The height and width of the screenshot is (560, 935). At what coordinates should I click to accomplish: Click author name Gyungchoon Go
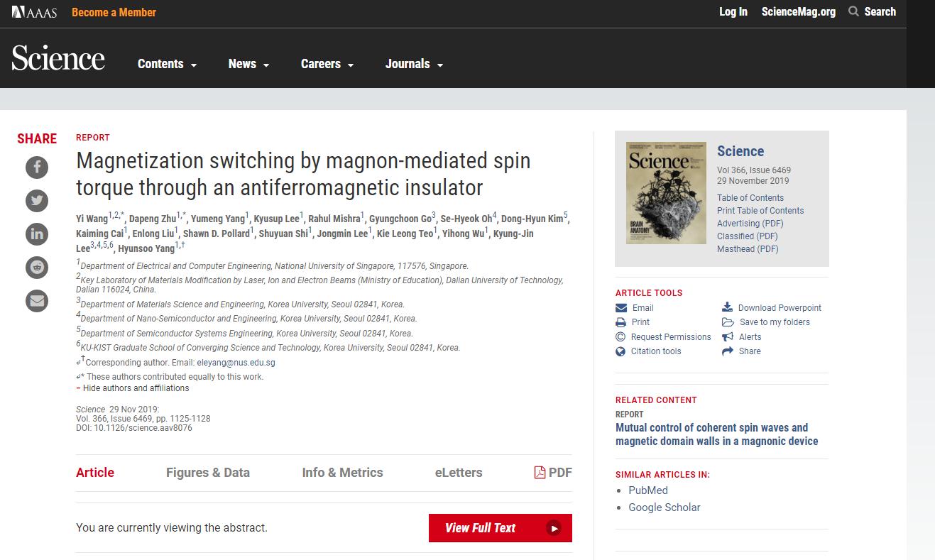400,219
